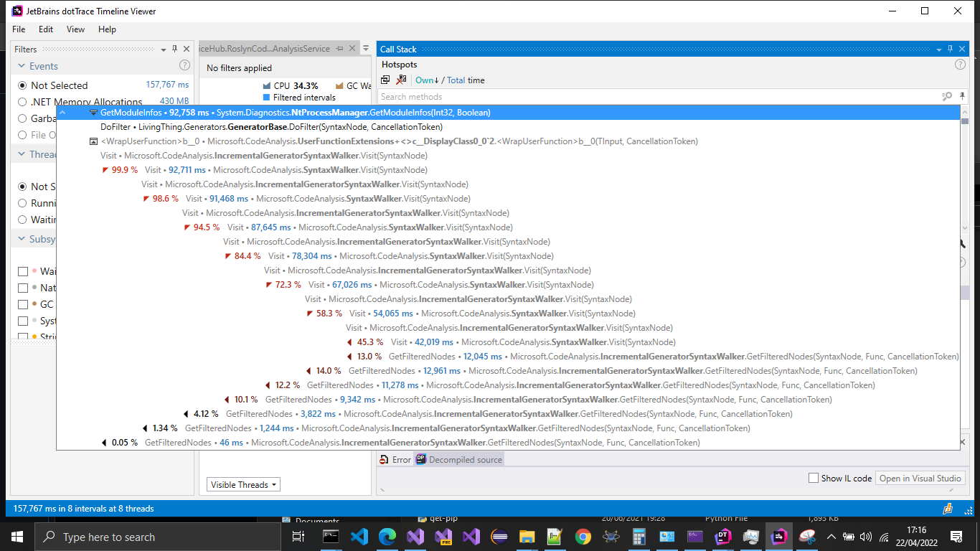The width and height of the screenshot is (980, 551).
Task: Select the GetModuleInfos 92,758 ms row
Action: pyautogui.click(x=508, y=113)
